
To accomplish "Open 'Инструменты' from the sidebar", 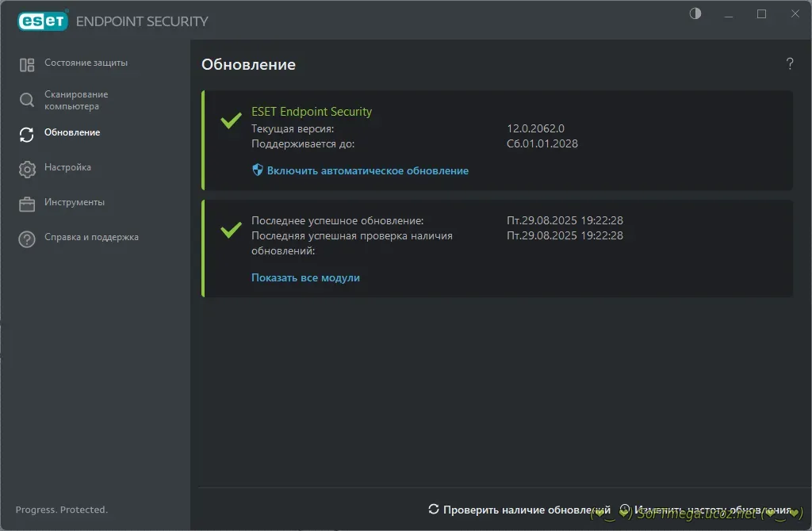I will (x=75, y=202).
